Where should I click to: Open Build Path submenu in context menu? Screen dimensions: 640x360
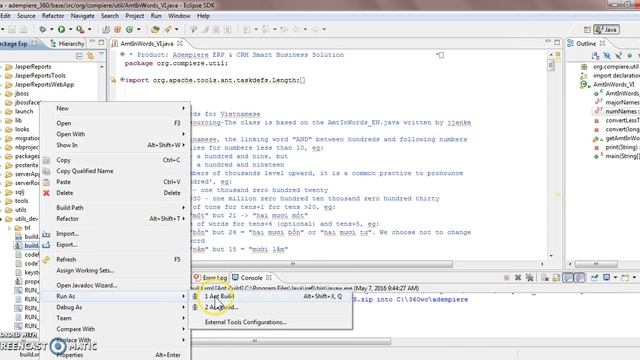pos(115,208)
